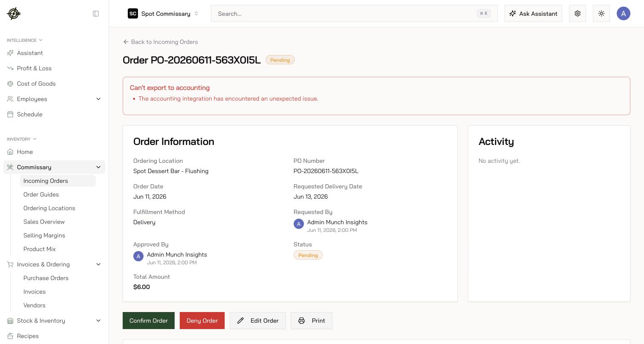
Task: Click the Stock & Inventory icon
Action: pos(10,321)
